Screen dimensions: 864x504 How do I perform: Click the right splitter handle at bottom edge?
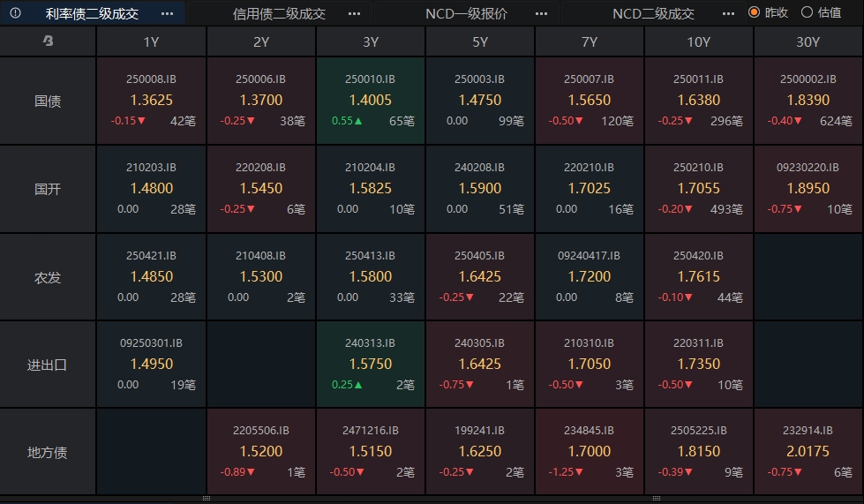click(x=657, y=499)
